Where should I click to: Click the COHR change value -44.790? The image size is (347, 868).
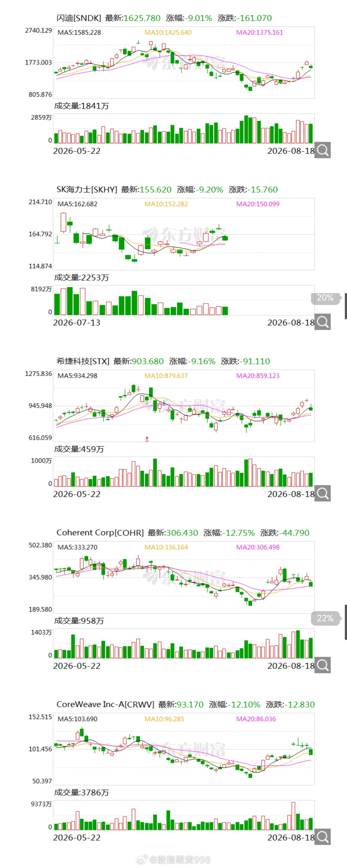point(294,533)
